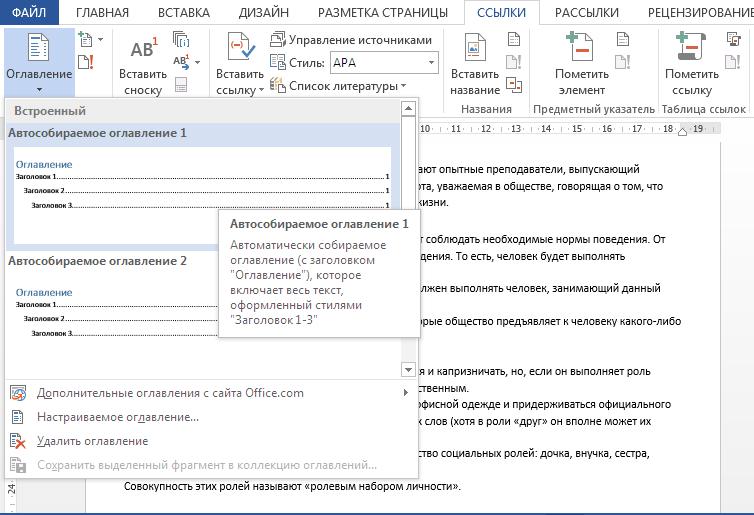Screen dimensions: 754x515
Task: Select Настраиваемое оглавление... menu entry
Action: (x=211, y=417)
